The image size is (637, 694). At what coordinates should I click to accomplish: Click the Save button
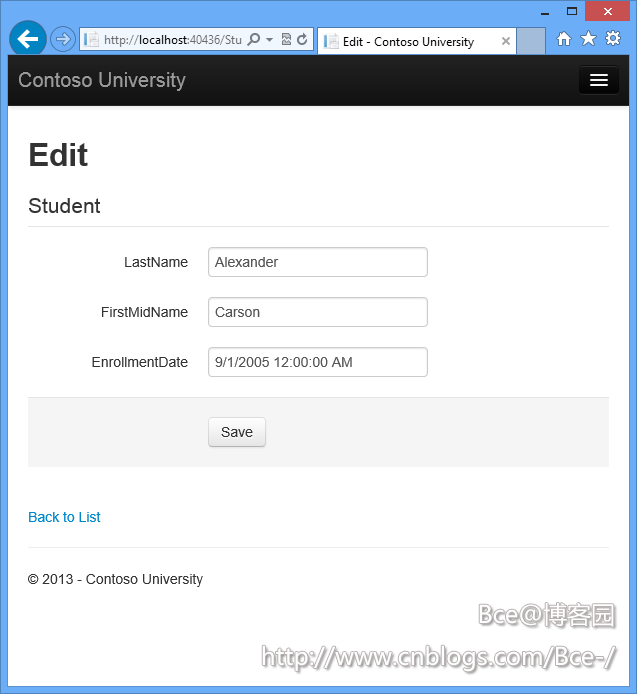click(x=237, y=432)
